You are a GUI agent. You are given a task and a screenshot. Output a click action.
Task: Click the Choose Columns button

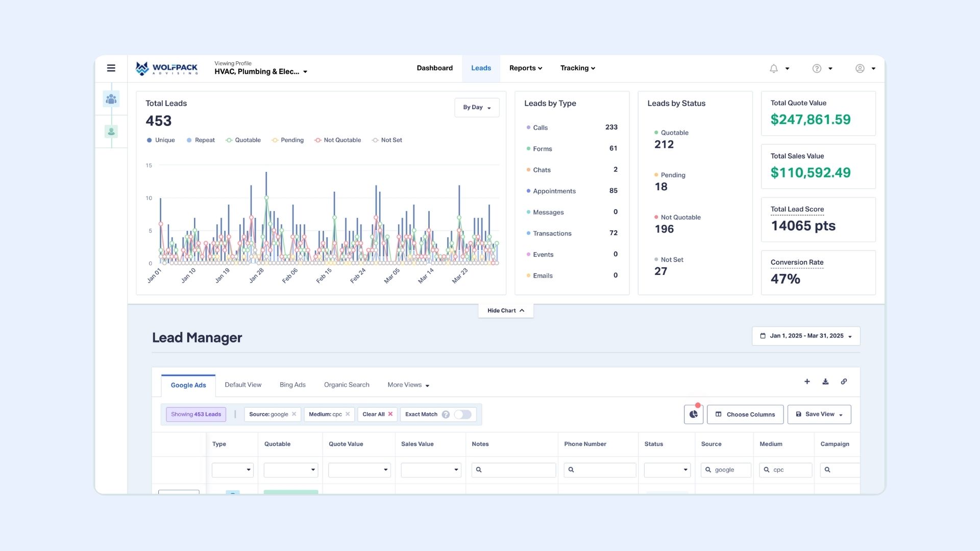pos(745,414)
